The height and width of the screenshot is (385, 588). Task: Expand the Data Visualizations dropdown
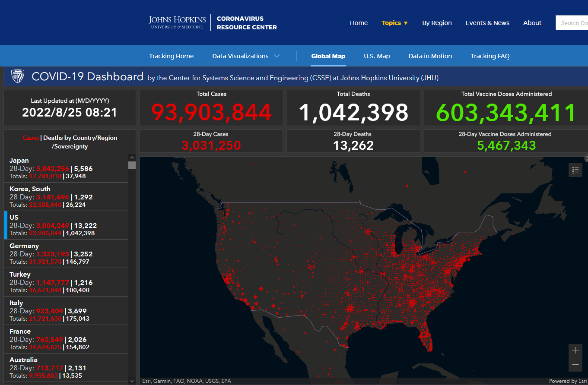coord(245,56)
